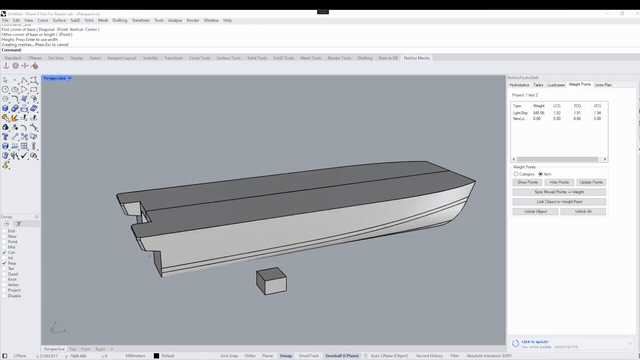Click Link Object to Inlight Point button

pyautogui.click(x=559, y=202)
